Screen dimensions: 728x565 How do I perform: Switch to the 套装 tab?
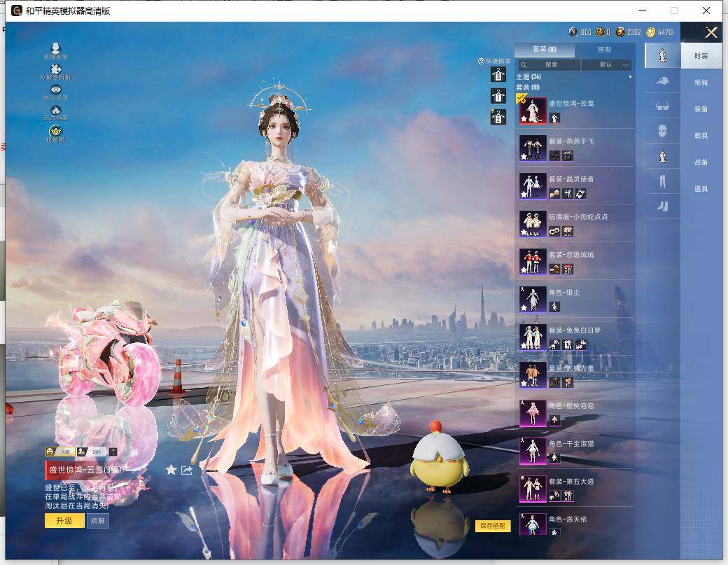pos(545,49)
